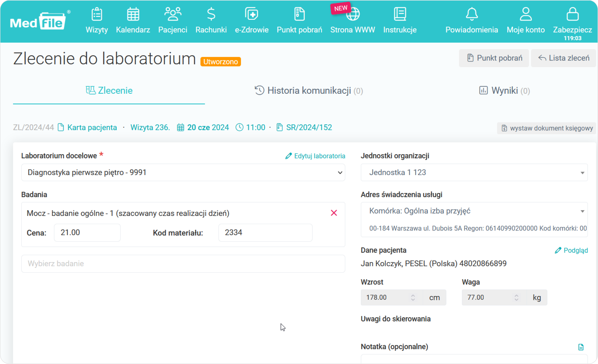
Task: Click Wybierz badanie search field
Action: (x=183, y=264)
